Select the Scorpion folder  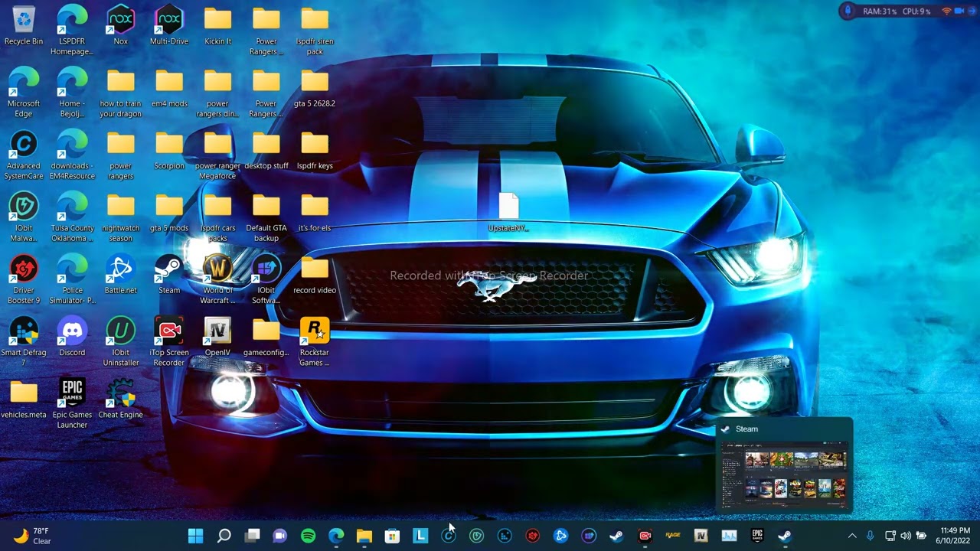(169, 151)
